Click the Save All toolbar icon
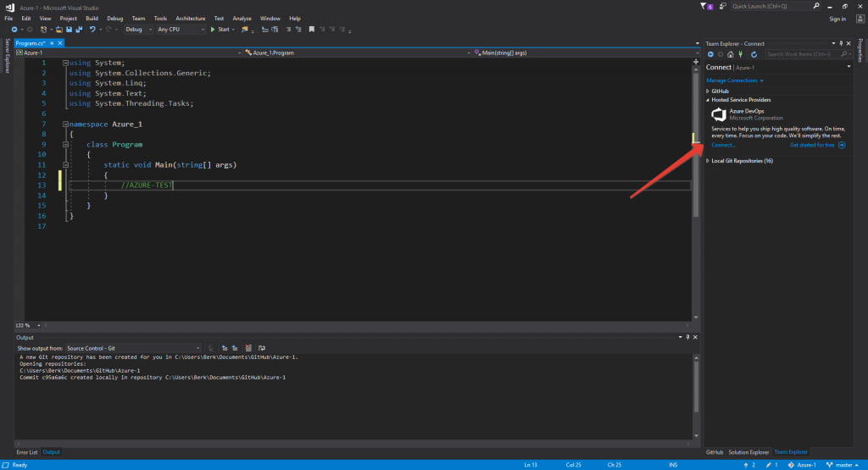This screenshot has height=470, width=868. pyautogui.click(x=79, y=30)
